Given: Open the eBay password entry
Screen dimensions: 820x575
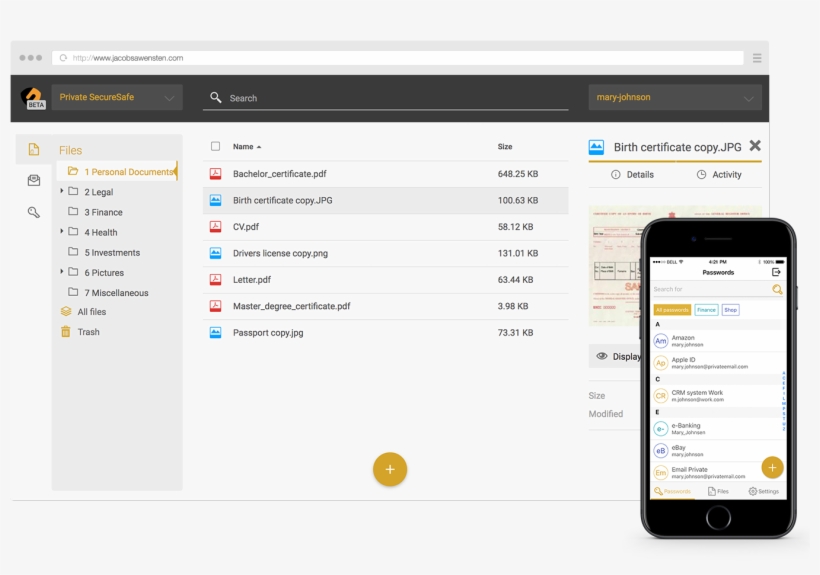Looking at the screenshot, I should 716,451.
